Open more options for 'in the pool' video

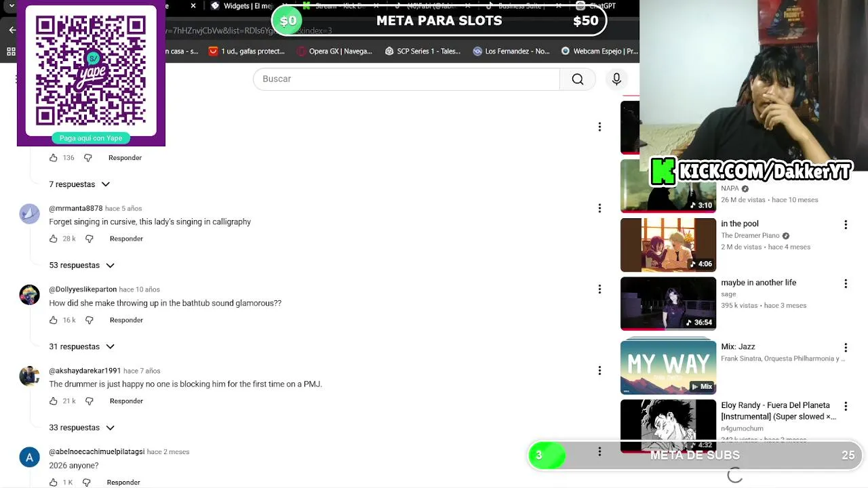[x=846, y=224]
